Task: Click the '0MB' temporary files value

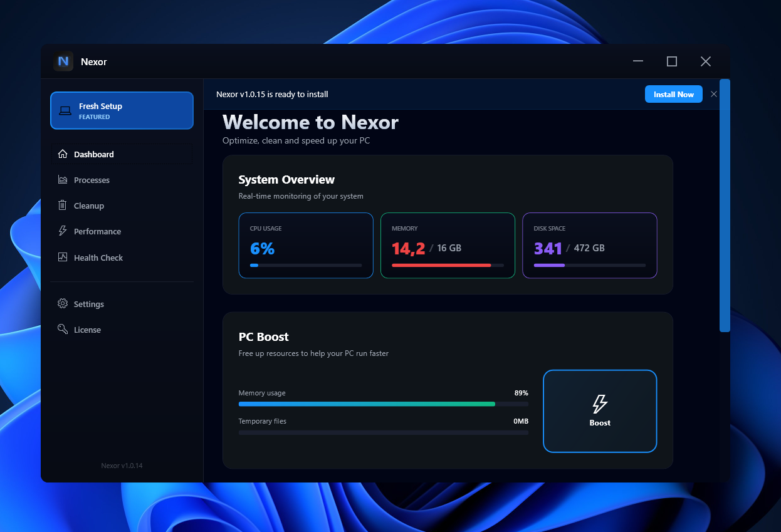Action: pos(521,421)
